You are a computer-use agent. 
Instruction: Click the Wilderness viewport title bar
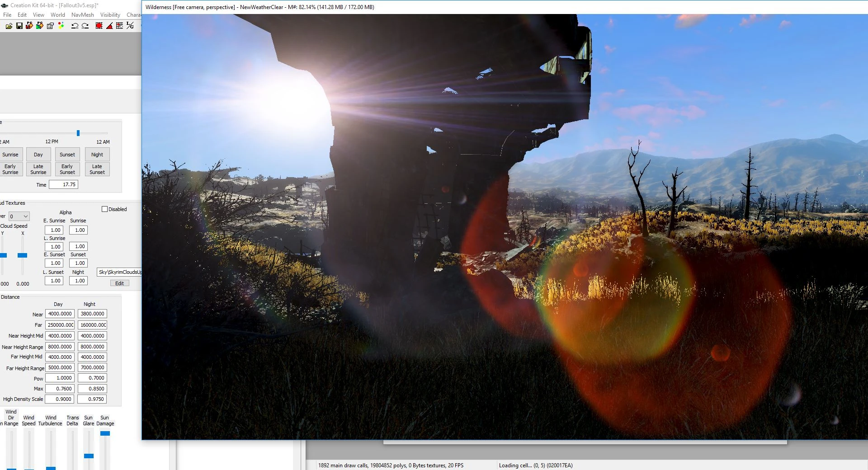pos(505,7)
